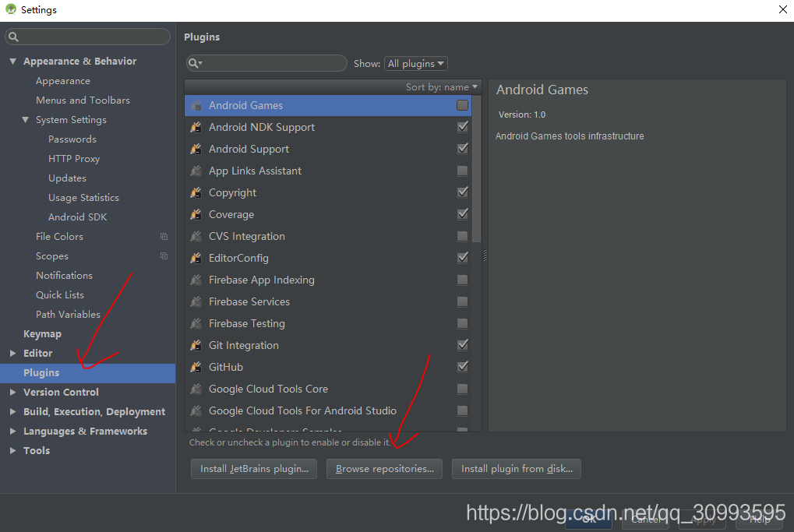Click the Firebase App Indexing plugin icon
Image resolution: width=794 pixels, height=532 pixels.
pyautogui.click(x=196, y=280)
